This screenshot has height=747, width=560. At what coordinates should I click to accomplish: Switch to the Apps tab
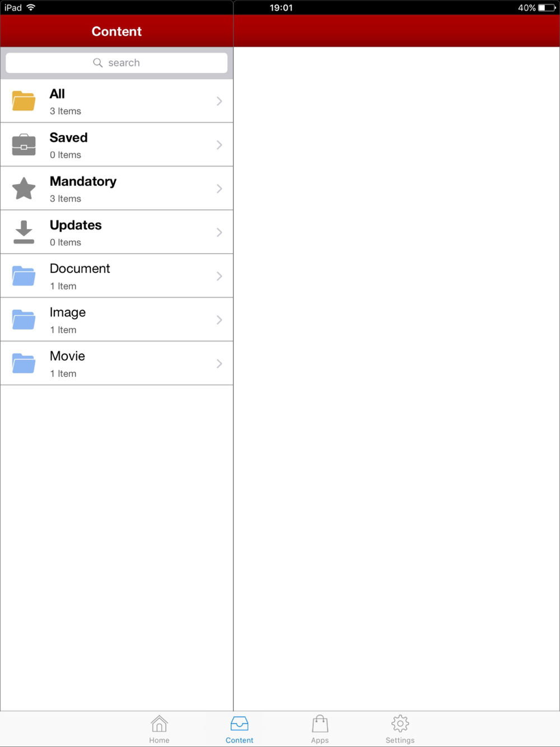[x=320, y=729]
